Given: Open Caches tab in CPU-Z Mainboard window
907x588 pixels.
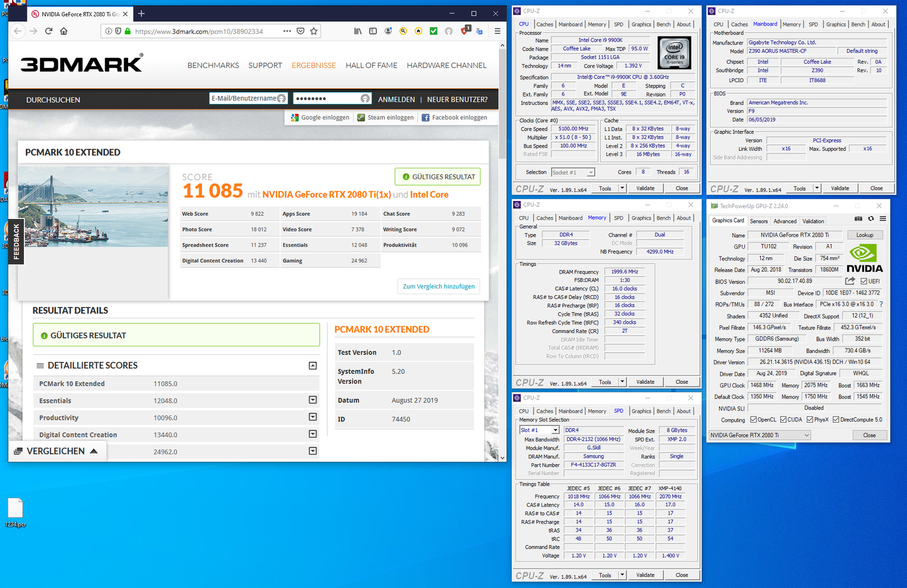Looking at the screenshot, I should click(739, 24).
